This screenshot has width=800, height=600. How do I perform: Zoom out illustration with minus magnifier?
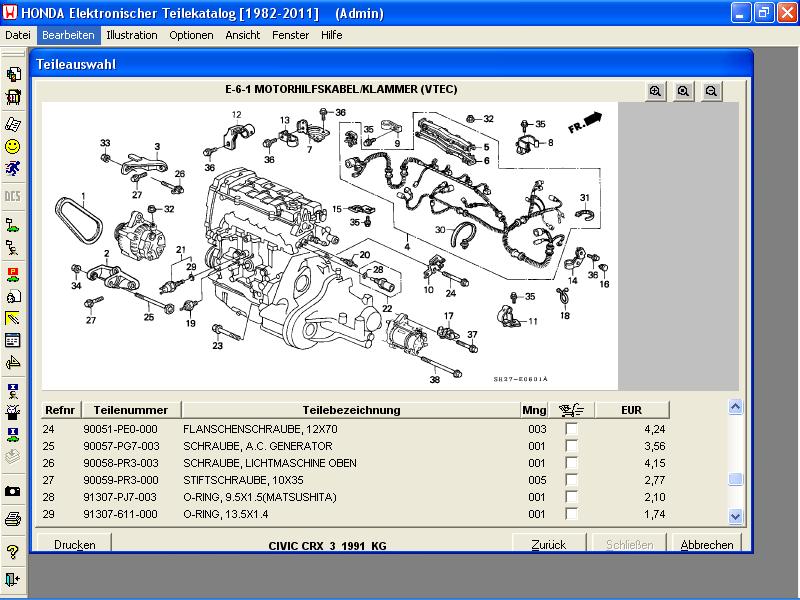[711, 91]
